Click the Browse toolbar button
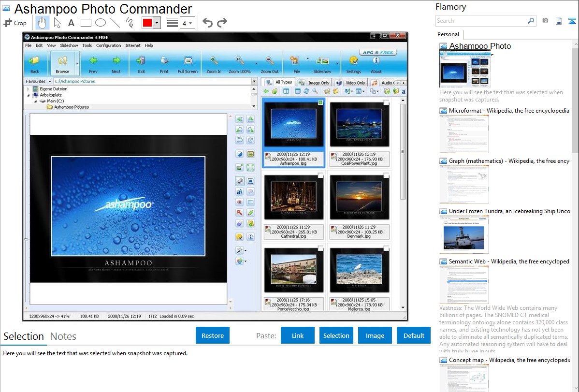This screenshot has height=392, width=579. (x=62, y=63)
